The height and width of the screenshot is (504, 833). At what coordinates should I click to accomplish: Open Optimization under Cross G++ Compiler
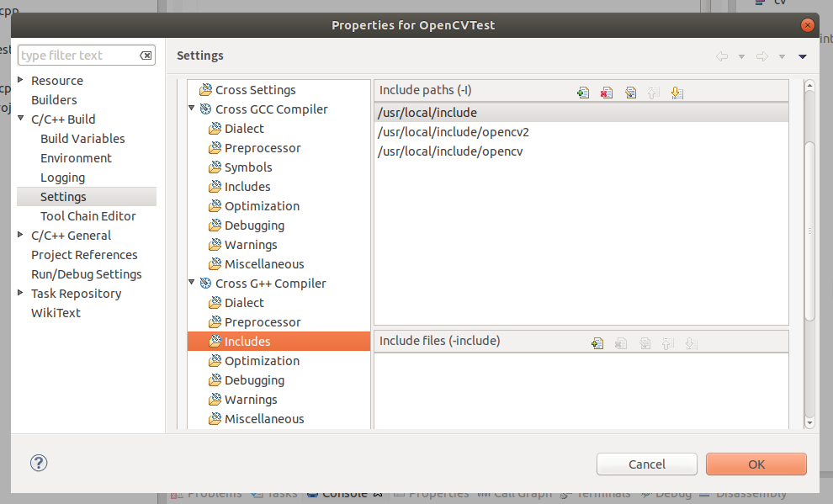(262, 361)
